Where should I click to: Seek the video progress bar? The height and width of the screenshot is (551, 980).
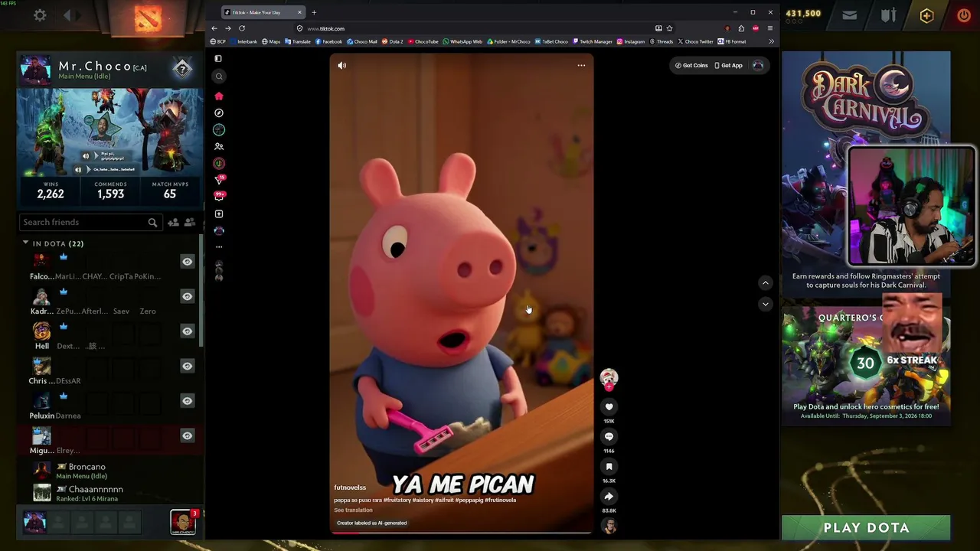pos(461,532)
